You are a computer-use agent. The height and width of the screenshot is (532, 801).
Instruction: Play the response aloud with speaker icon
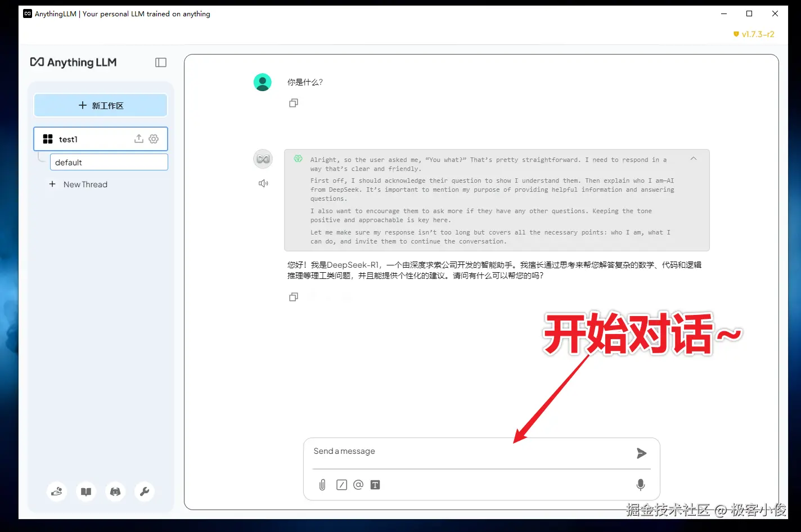pos(263,183)
